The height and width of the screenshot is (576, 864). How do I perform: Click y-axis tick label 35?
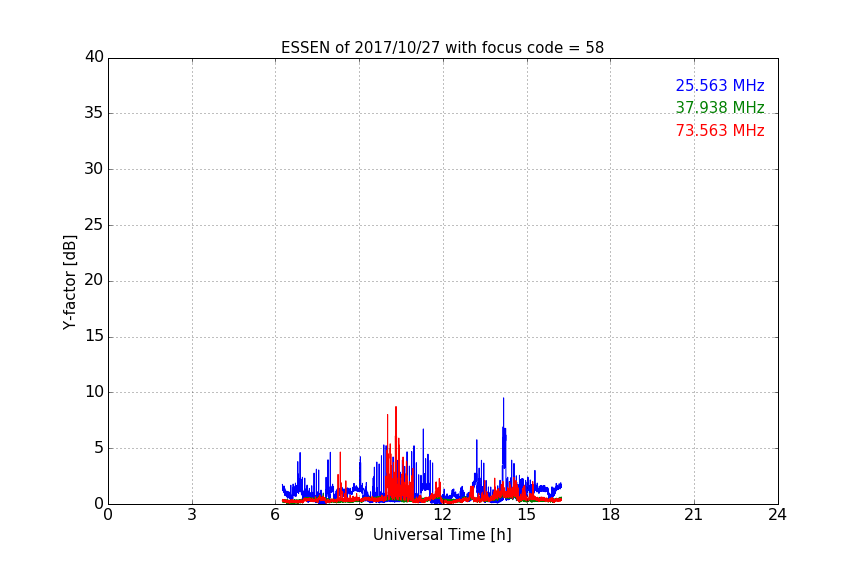(x=94, y=113)
